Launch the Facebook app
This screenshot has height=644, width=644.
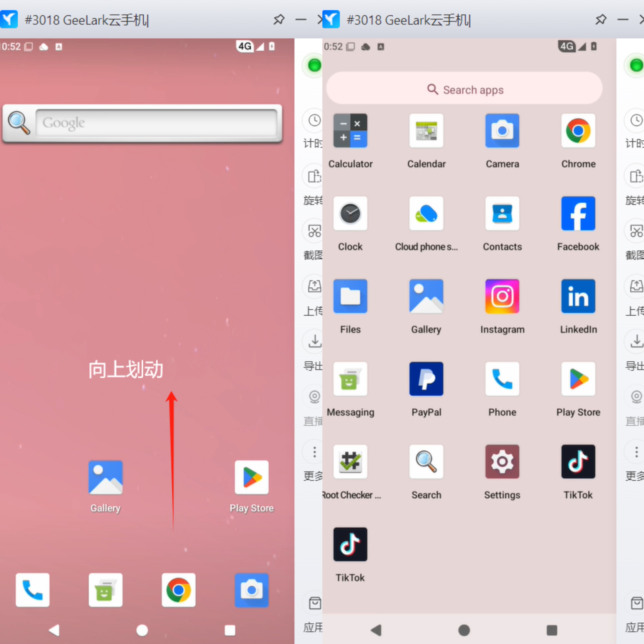pos(578,213)
